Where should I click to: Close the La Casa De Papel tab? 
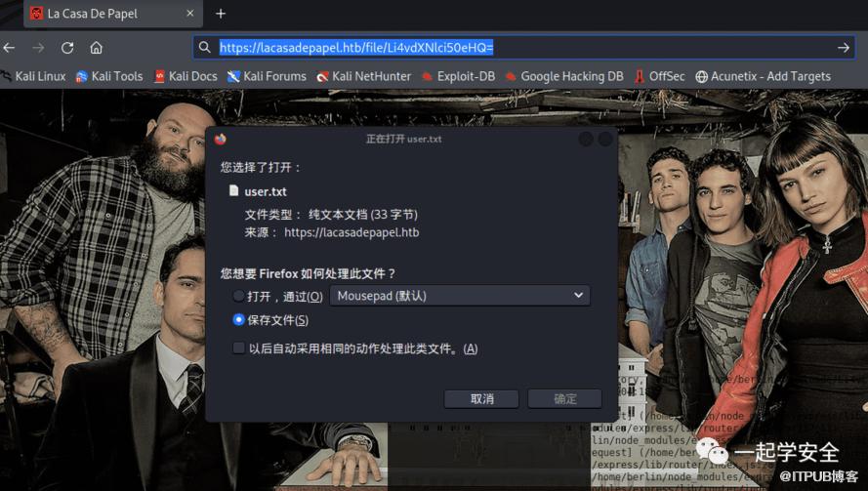coord(190,14)
